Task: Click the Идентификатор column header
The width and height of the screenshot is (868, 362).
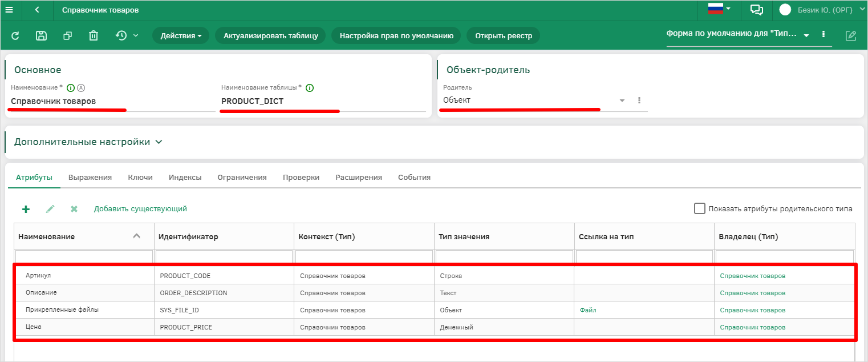Action: pos(224,236)
